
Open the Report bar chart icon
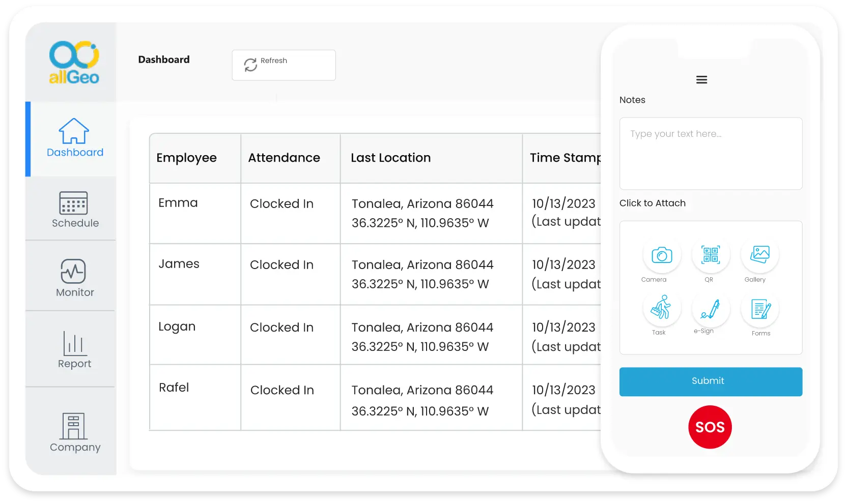click(x=75, y=343)
